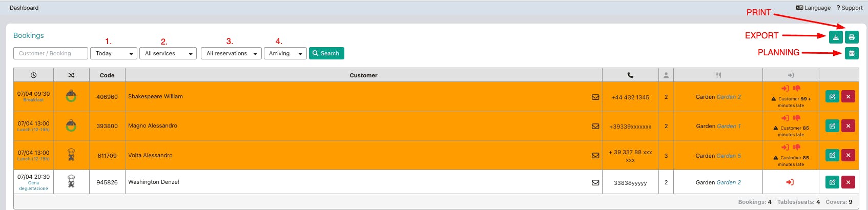Open the Language menu
Screen dimensions: 868x210
tap(813, 8)
